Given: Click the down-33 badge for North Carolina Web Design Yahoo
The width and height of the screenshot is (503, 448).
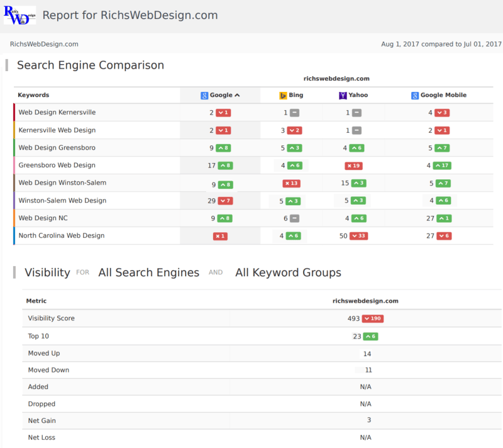Looking at the screenshot, I should click(358, 236).
